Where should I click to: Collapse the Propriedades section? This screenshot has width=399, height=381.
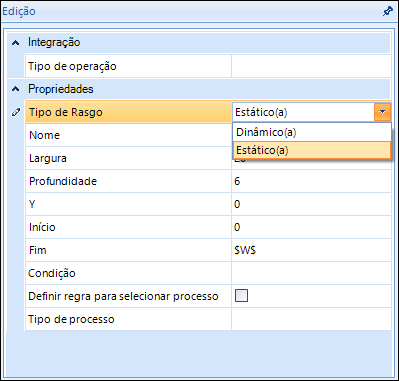click(x=15, y=89)
